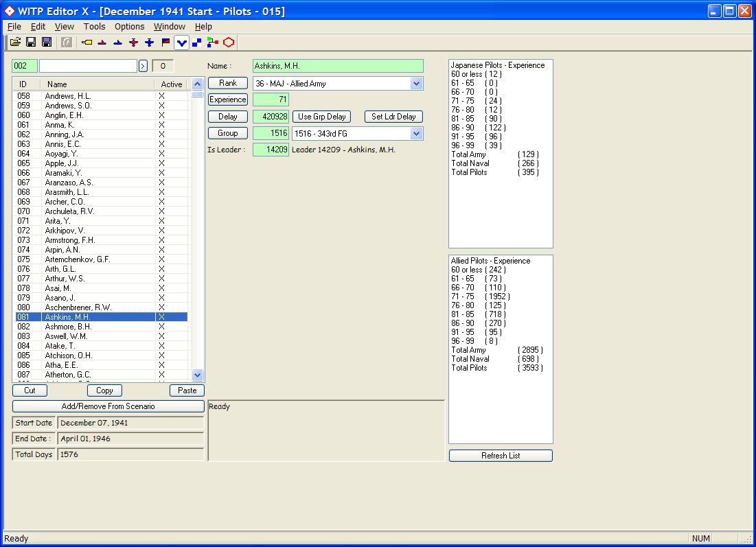Click the Delay value field 420928

[271, 117]
